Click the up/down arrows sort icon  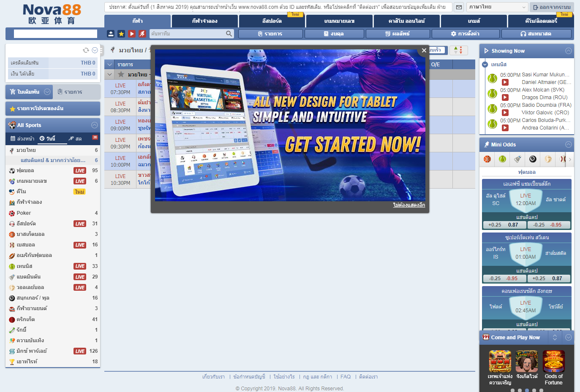pos(458,50)
